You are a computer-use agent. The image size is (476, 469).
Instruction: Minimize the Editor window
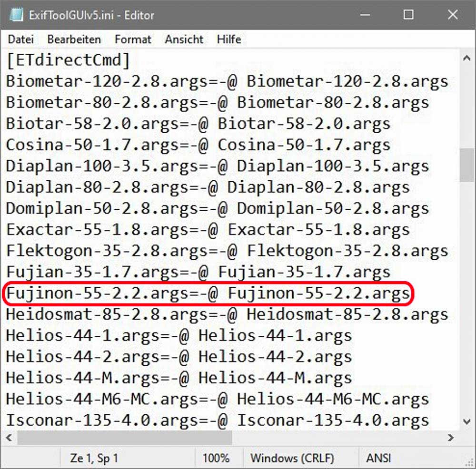coord(365,15)
